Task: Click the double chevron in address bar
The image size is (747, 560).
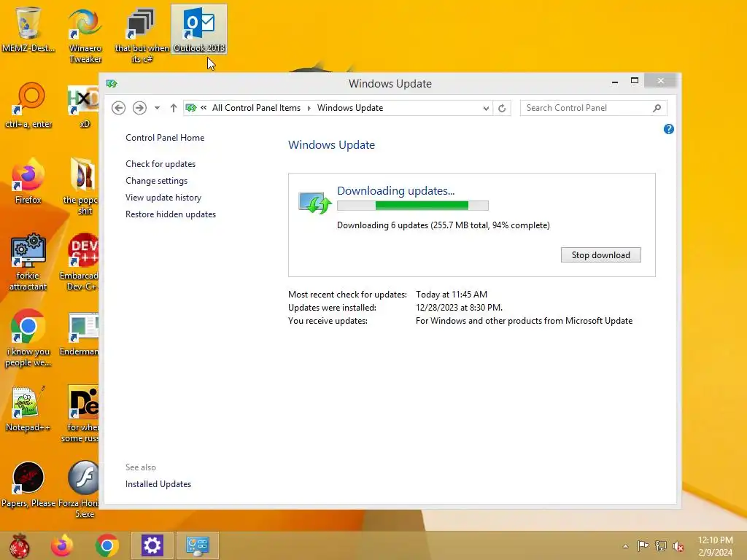Action: [x=204, y=108]
